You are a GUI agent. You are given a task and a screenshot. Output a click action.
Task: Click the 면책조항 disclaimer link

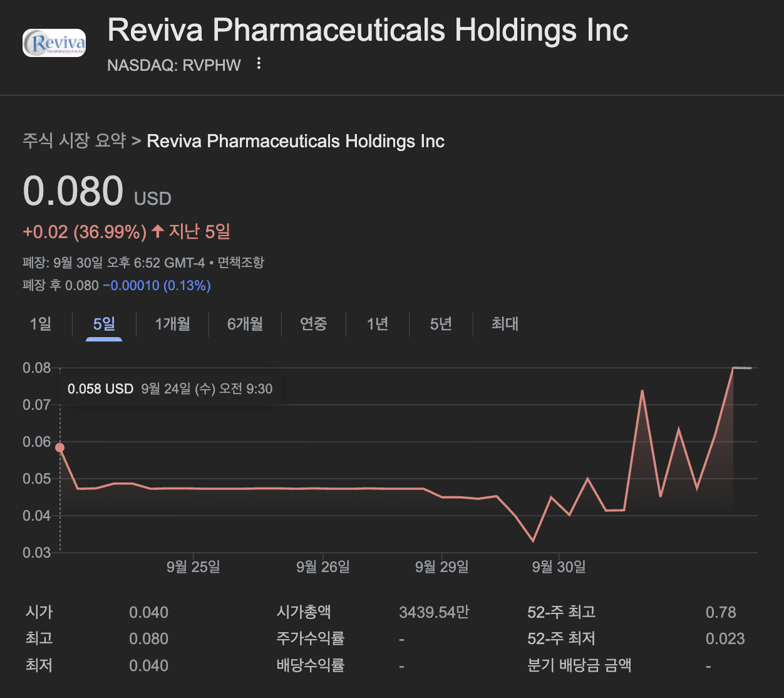point(241,263)
